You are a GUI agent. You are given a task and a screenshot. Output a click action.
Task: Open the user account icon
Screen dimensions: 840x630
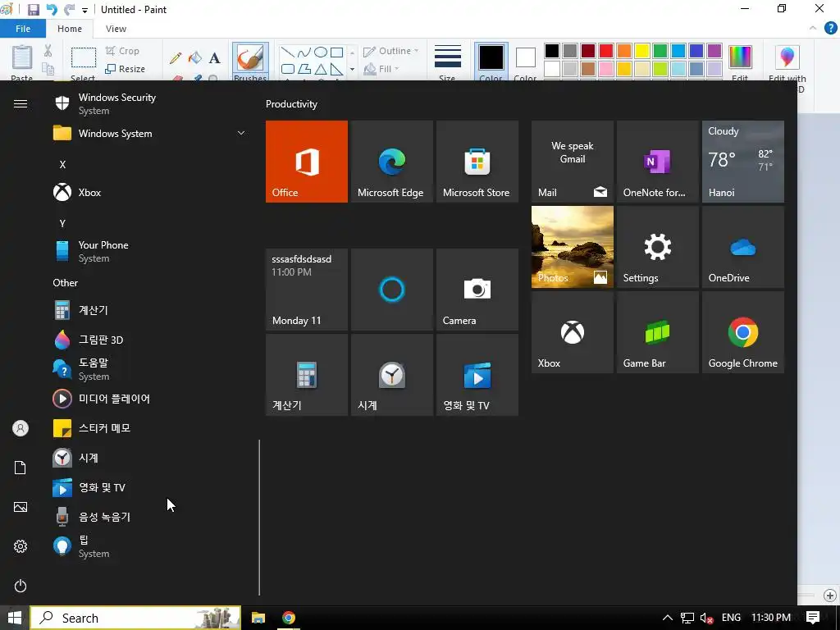click(21, 428)
